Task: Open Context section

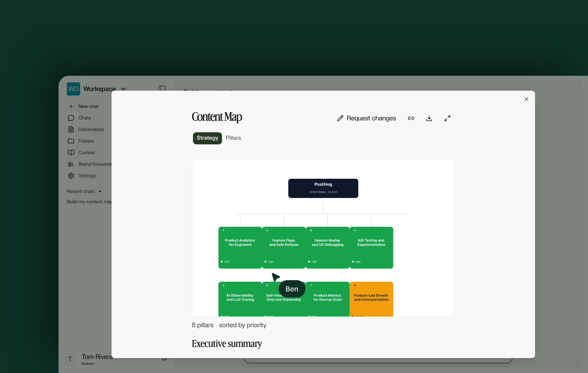Action: 86,152
